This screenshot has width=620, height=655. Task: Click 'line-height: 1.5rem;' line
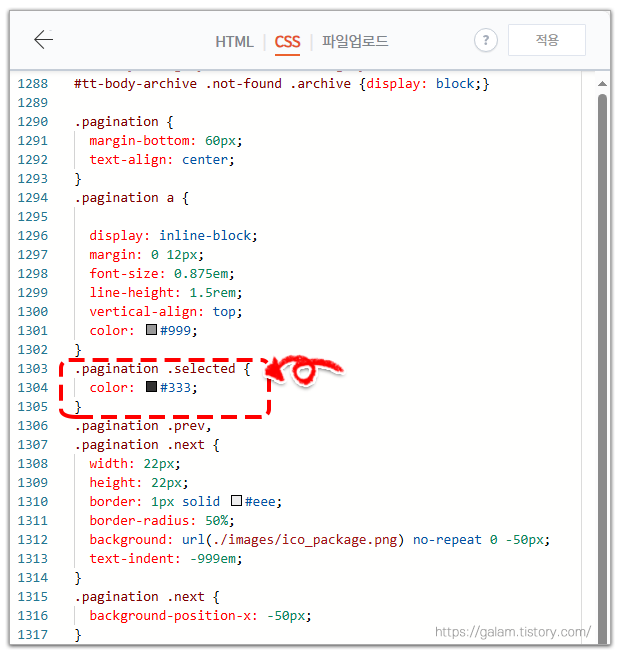tap(165, 292)
